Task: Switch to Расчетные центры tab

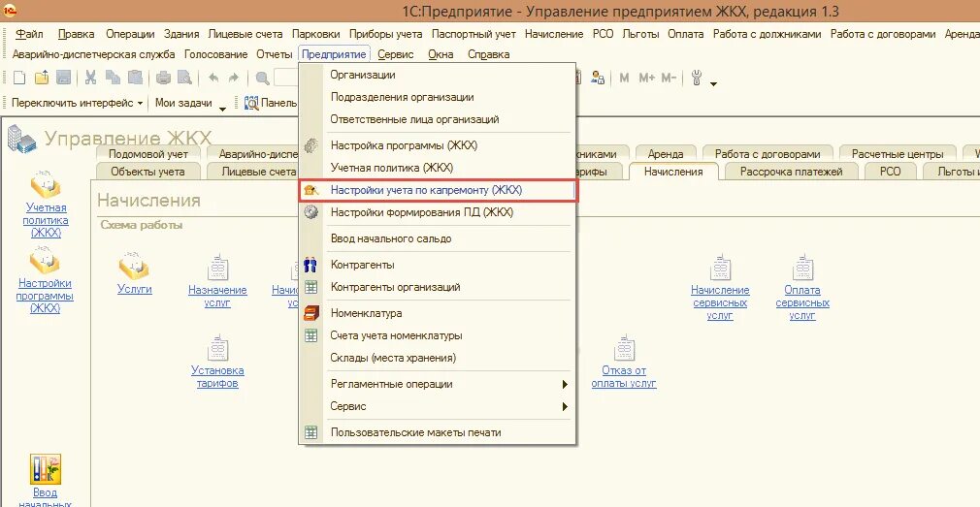Action: (x=898, y=153)
